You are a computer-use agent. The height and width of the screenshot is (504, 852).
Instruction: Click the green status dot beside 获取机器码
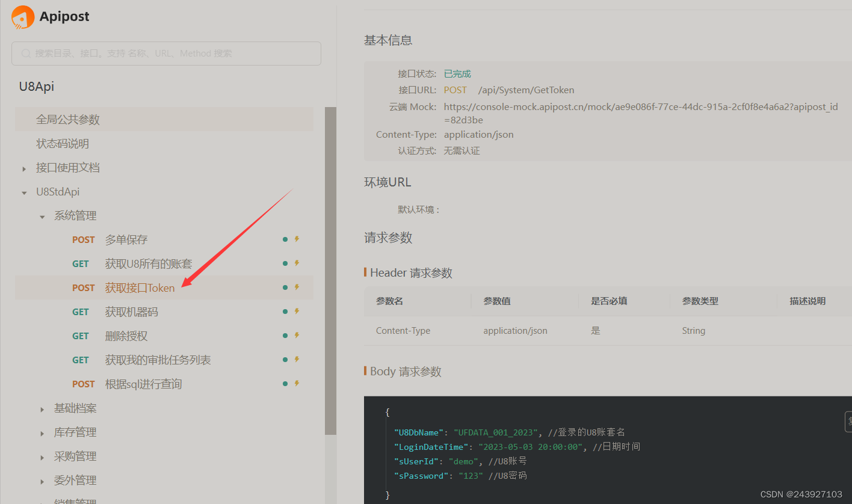pyautogui.click(x=285, y=312)
